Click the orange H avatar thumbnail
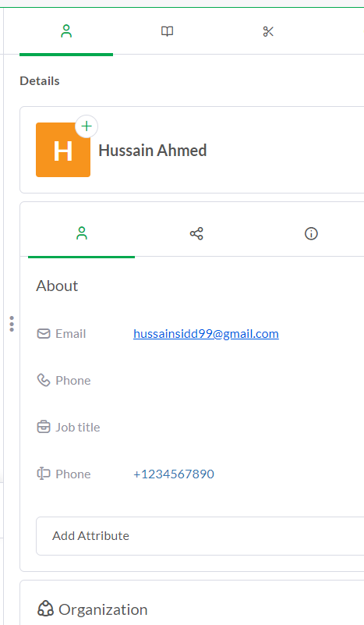The width and height of the screenshot is (364, 625). pos(63,150)
